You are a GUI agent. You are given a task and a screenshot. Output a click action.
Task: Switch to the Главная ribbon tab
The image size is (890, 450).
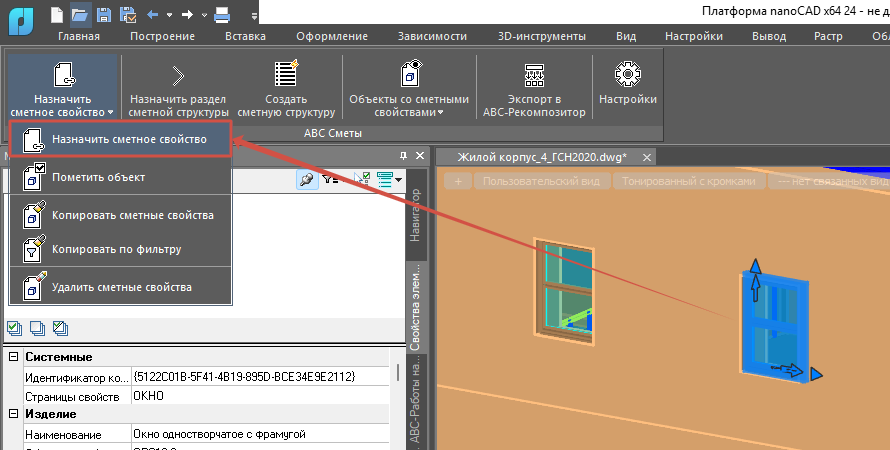coord(79,36)
